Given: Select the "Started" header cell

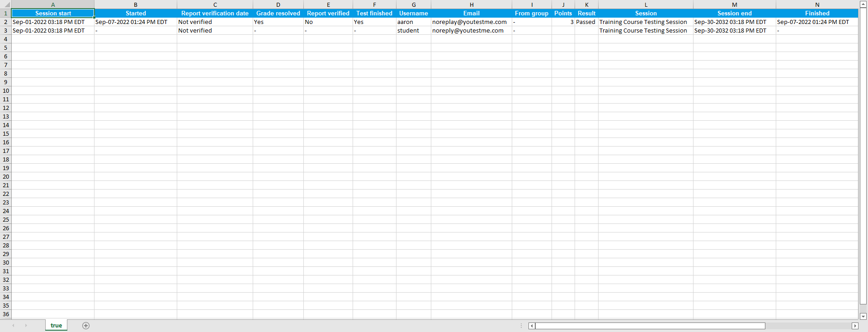Looking at the screenshot, I should click(x=136, y=13).
